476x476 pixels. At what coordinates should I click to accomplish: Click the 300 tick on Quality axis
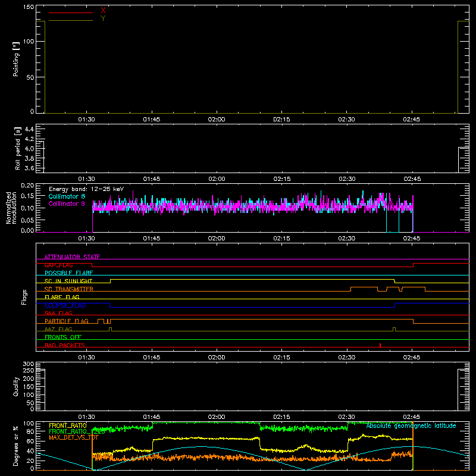[x=29, y=364]
